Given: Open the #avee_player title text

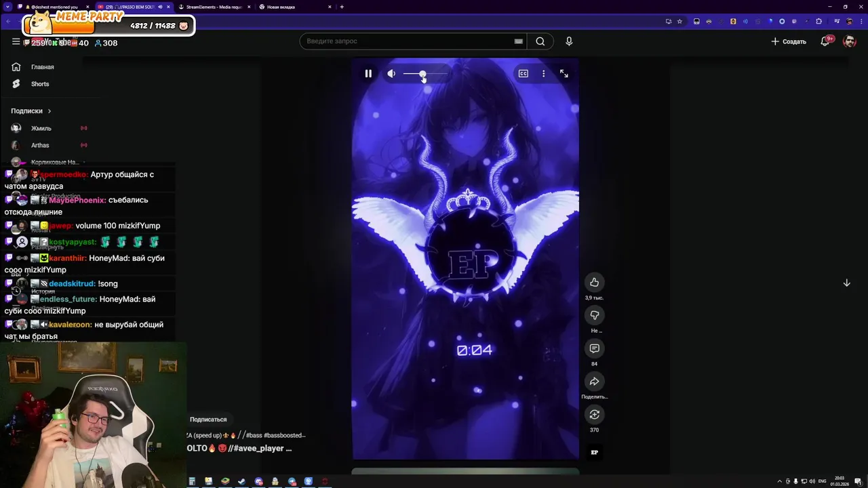Looking at the screenshot, I should [x=260, y=448].
